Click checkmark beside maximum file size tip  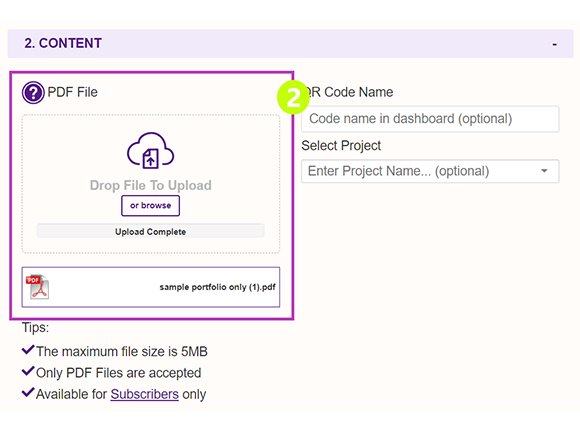point(28,350)
